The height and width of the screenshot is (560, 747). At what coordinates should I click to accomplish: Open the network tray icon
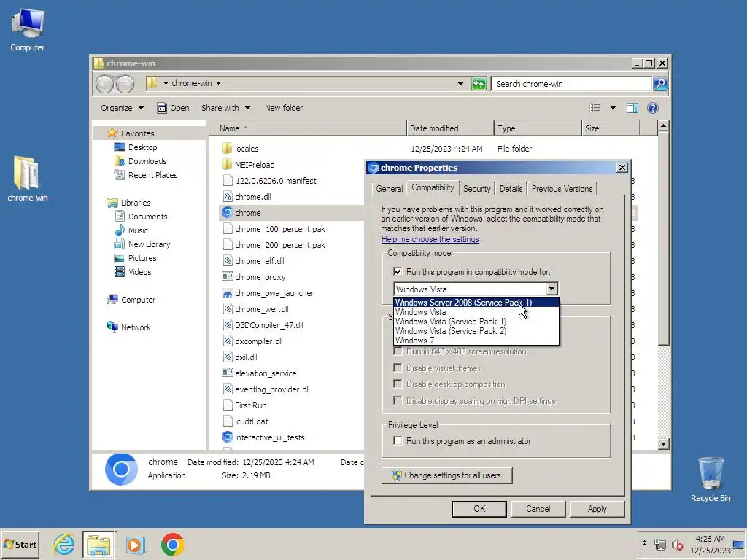659,544
